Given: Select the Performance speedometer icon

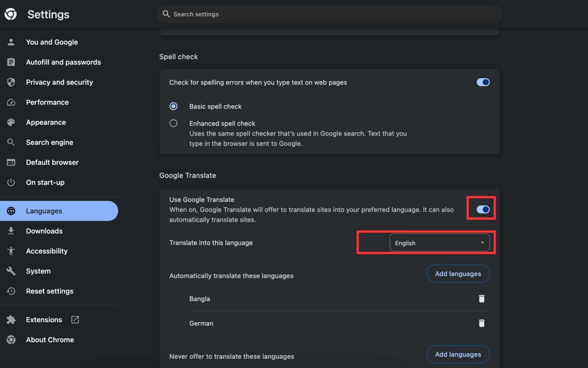Looking at the screenshot, I should [11, 102].
